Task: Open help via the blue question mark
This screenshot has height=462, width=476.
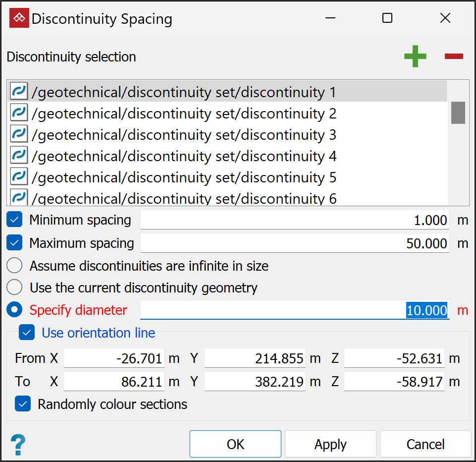Action: 18,444
